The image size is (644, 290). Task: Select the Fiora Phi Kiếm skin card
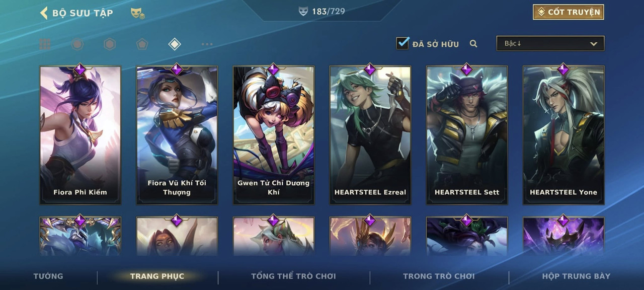pyautogui.click(x=80, y=135)
